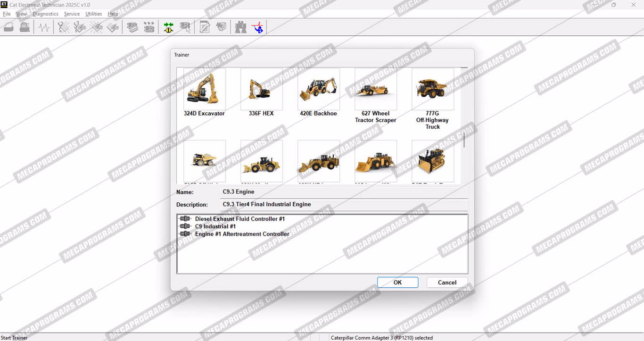Select the 777G Off-Highway Truck thumbnail
644x341 pixels.
432,89
